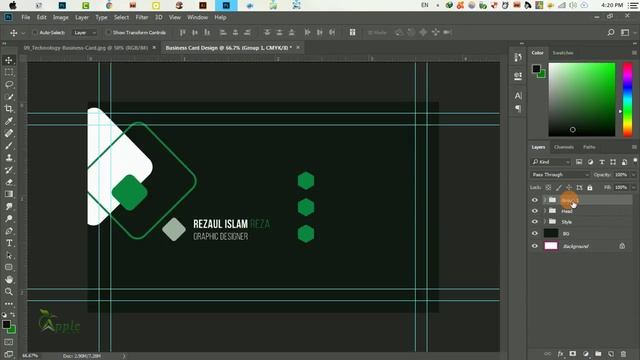The width and height of the screenshot is (640, 360).
Task: Switch to the Swatches tab
Action: tap(563, 53)
